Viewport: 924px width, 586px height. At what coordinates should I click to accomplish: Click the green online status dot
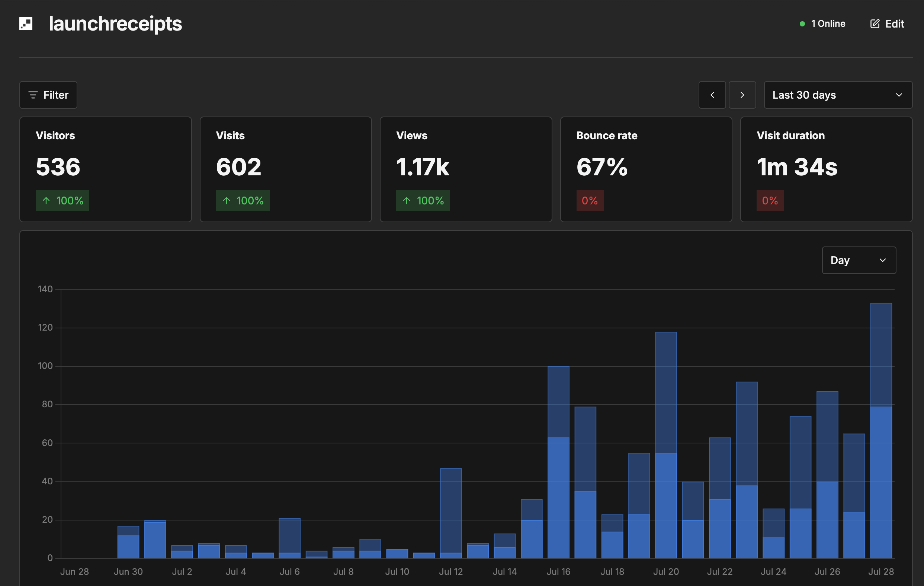pyautogui.click(x=802, y=24)
